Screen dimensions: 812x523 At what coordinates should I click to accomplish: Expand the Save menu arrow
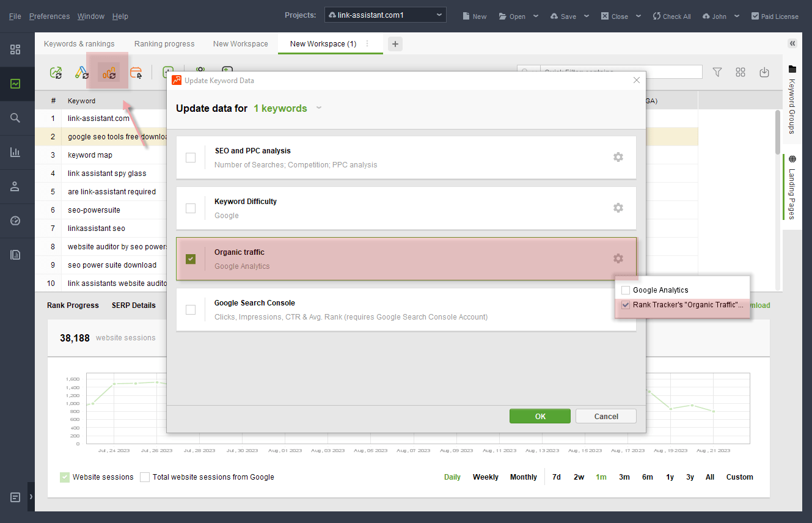tap(587, 16)
